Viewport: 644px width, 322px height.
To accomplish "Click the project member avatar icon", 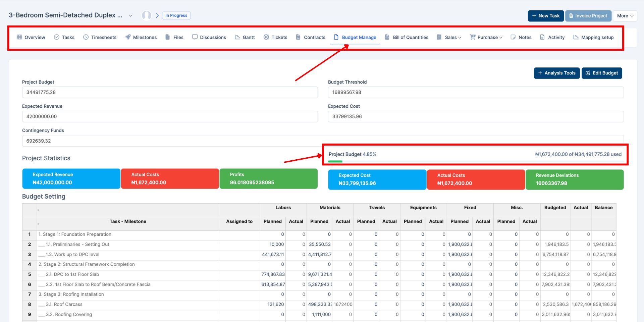I will pos(147,15).
